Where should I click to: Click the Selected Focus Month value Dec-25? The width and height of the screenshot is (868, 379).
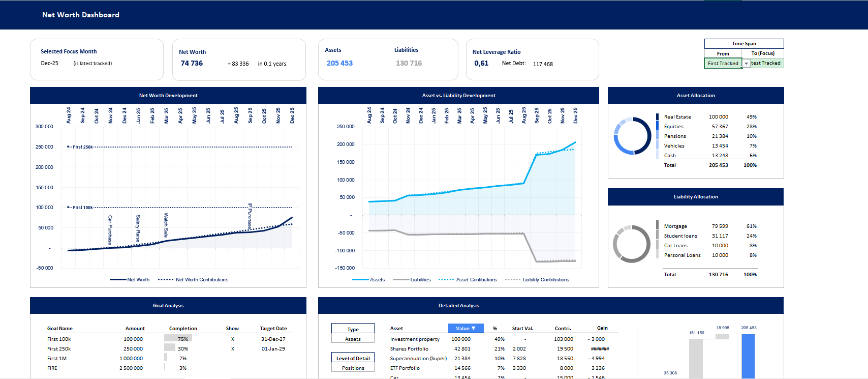(x=49, y=63)
